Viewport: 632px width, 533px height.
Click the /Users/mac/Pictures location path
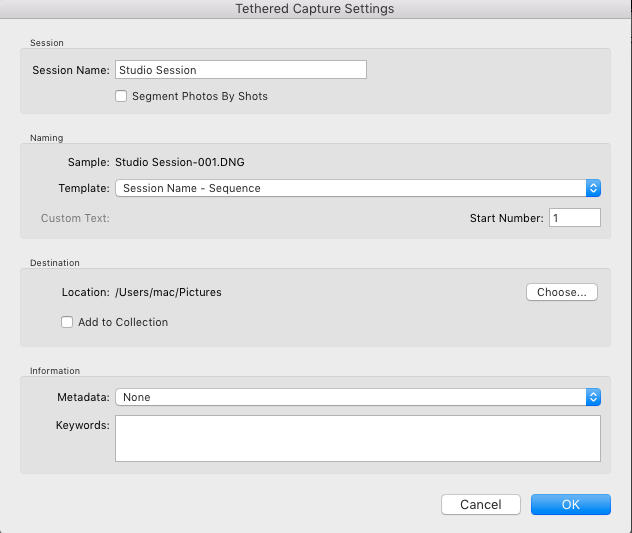[x=168, y=292]
